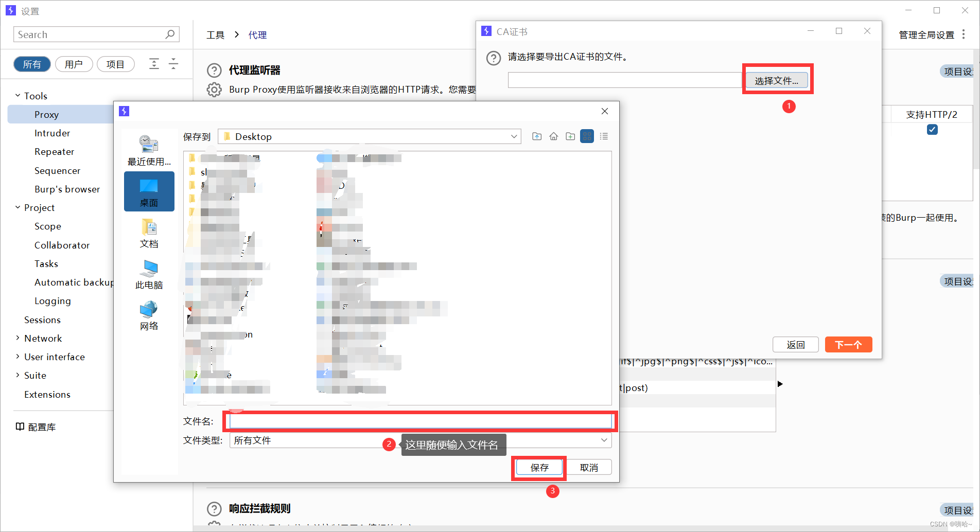This screenshot has height=532, width=980.
Task: Collapse all settings tree sections icon
Action: (173, 64)
